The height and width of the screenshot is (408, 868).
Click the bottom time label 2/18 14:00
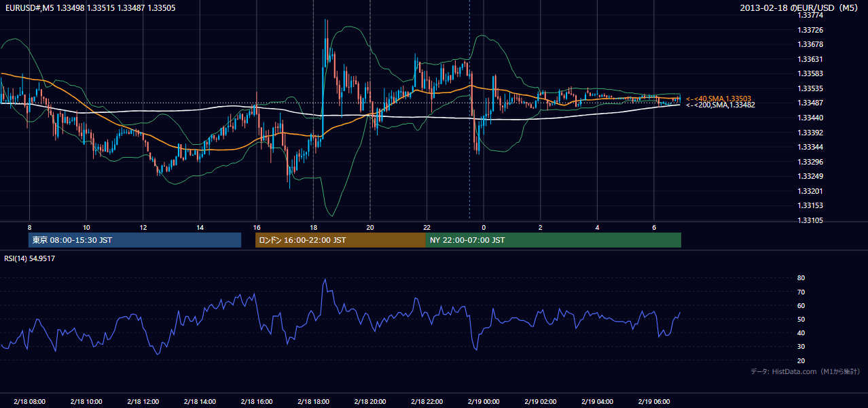(200, 402)
